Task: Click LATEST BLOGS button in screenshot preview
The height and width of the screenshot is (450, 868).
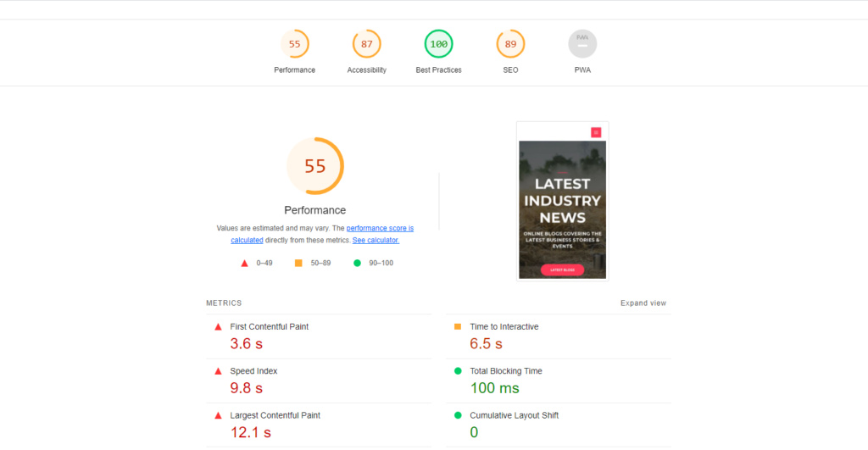Action: [563, 270]
